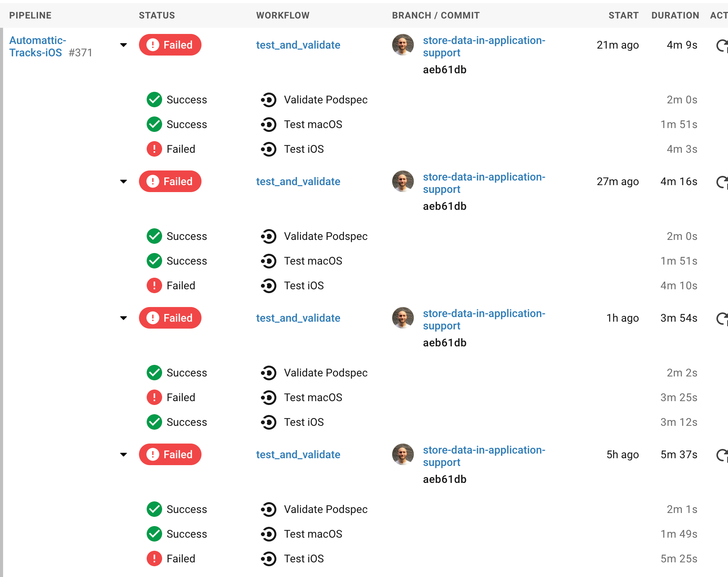Open branch link in 21m ago row
Image resolution: width=728 pixels, height=577 pixels.
pyautogui.click(x=484, y=46)
